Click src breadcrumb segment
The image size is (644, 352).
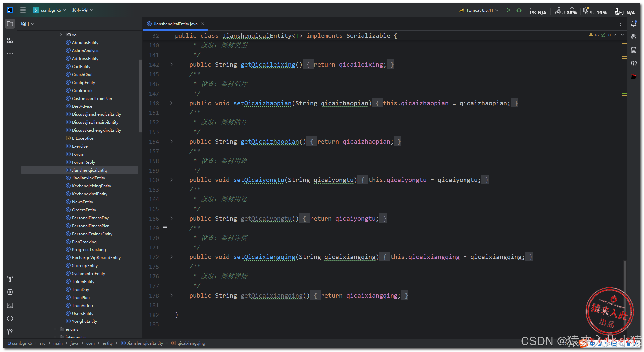point(42,343)
